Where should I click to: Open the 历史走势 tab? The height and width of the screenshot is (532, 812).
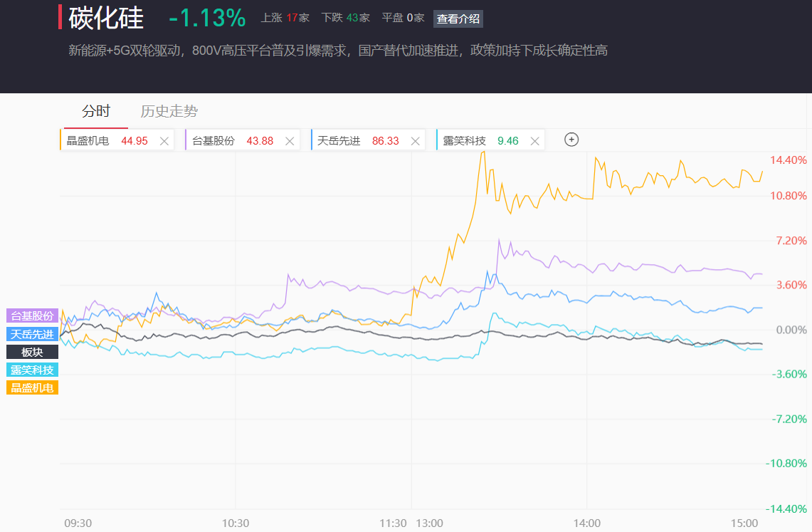tap(169, 111)
